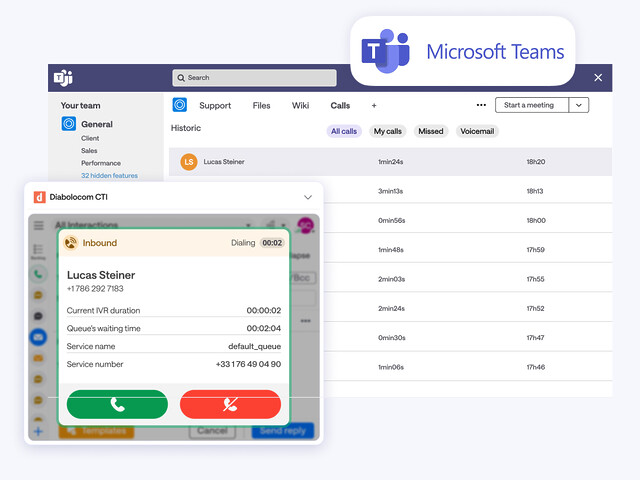Screen dimensions: 640x480
Task: Click the General channel icon in the sidebar
Action: [69, 124]
